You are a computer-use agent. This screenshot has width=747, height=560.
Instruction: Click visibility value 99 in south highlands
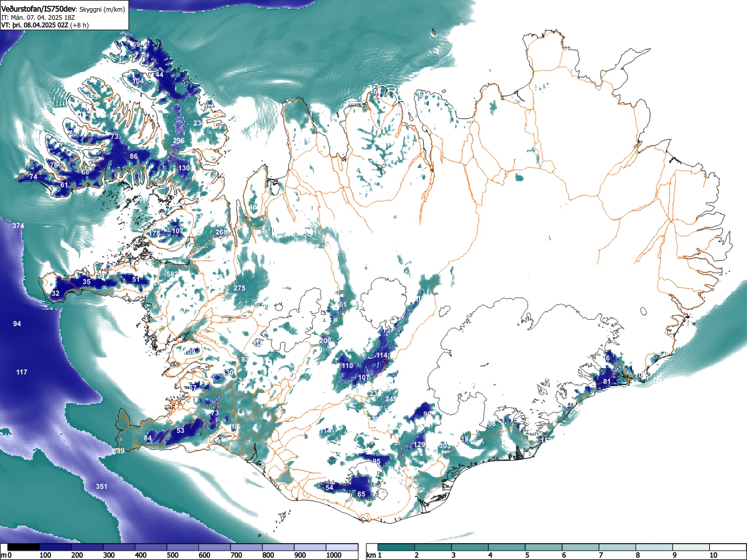tap(427, 414)
